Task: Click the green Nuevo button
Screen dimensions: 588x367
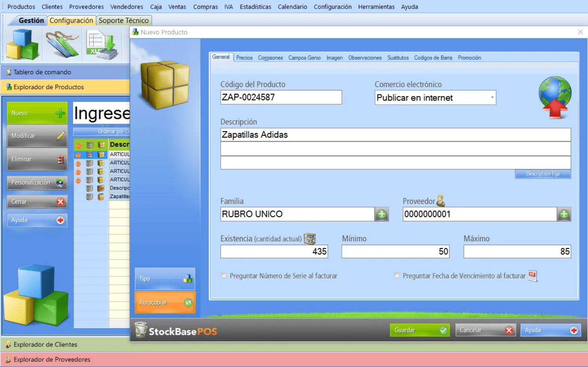Action: pos(37,113)
